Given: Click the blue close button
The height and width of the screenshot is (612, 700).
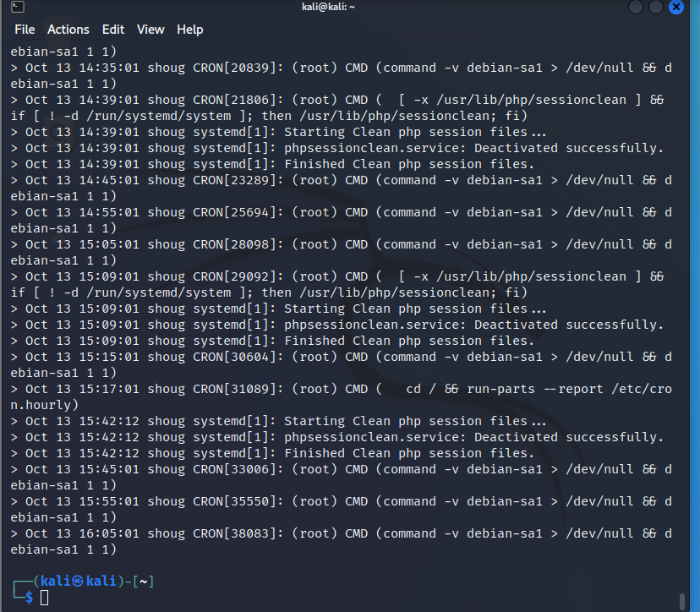Looking at the screenshot, I should pos(675,8).
